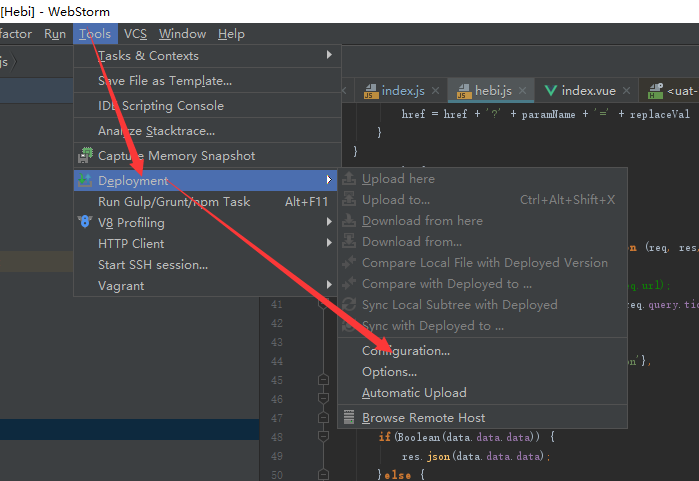
Task: Click the Deployment menu icon
Action: coord(85,180)
